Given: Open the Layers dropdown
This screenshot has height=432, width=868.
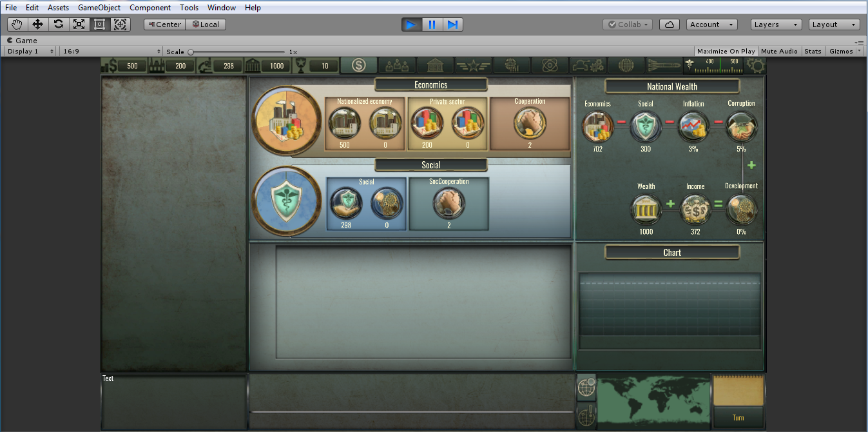Looking at the screenshot, I should click(x=776, y=25).
